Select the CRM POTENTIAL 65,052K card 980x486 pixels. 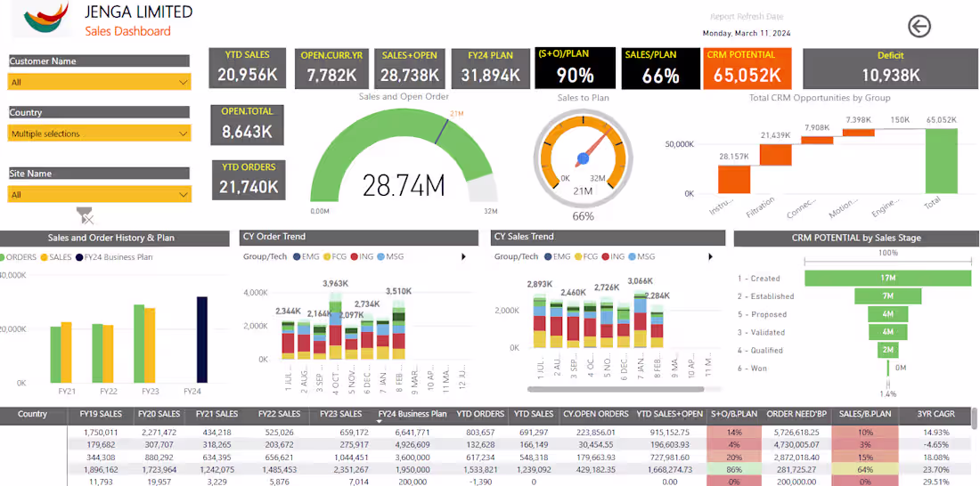point(747,68)
